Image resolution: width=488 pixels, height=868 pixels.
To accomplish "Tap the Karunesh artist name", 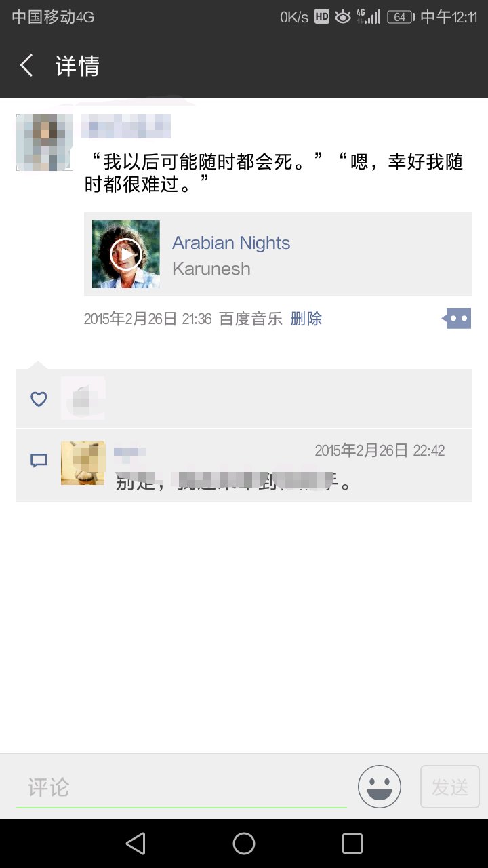I will coord(211,269).
